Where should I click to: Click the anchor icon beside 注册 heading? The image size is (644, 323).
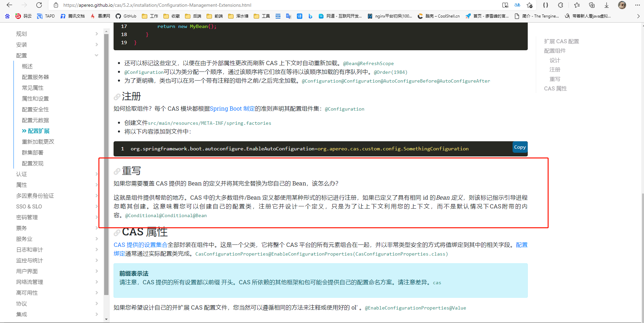(117, 97)
